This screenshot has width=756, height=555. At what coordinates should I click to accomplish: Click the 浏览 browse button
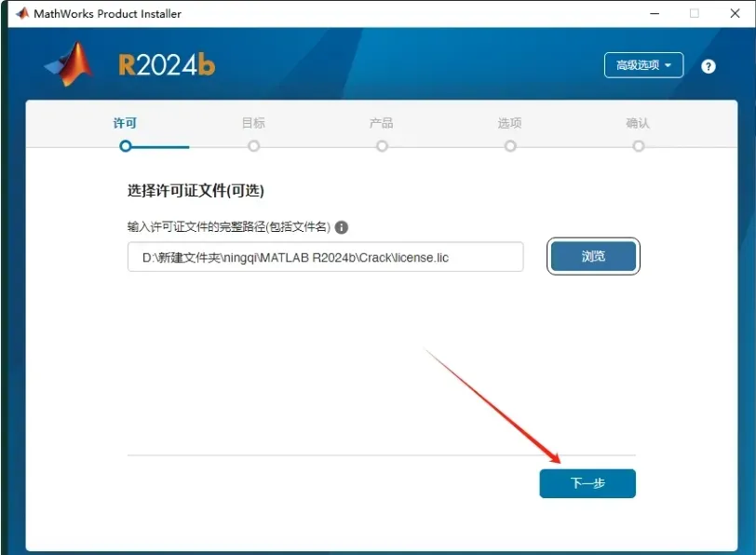pos(593,256)
